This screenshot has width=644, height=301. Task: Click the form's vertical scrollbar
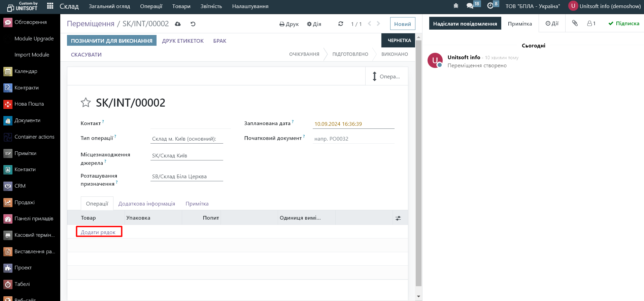(x=418, y=161)
